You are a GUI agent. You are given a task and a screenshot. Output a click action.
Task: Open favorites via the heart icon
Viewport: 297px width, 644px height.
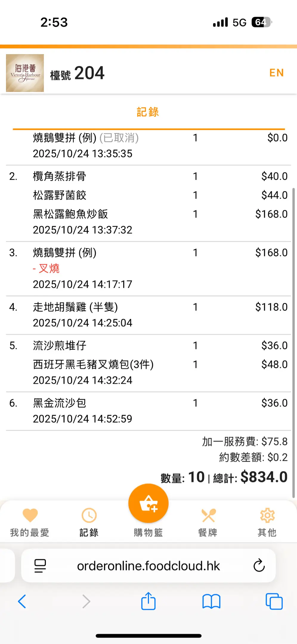(x=30, y=515)
